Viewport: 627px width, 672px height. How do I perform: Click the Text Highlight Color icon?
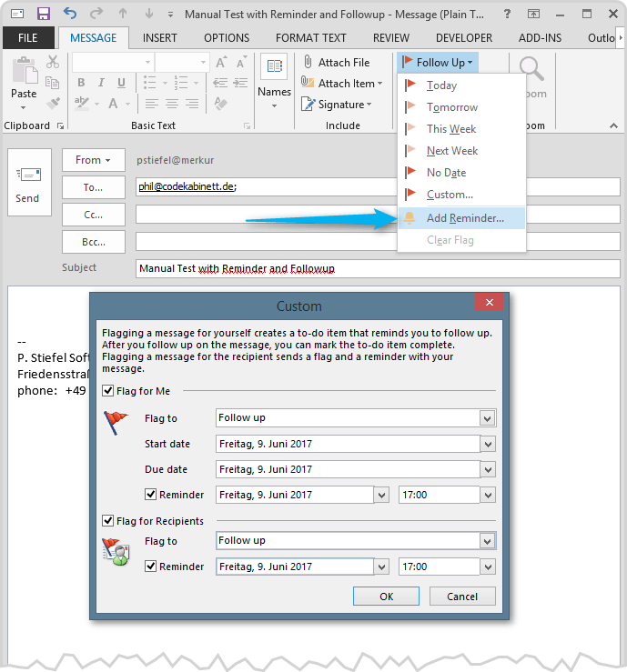click(82, 104)
